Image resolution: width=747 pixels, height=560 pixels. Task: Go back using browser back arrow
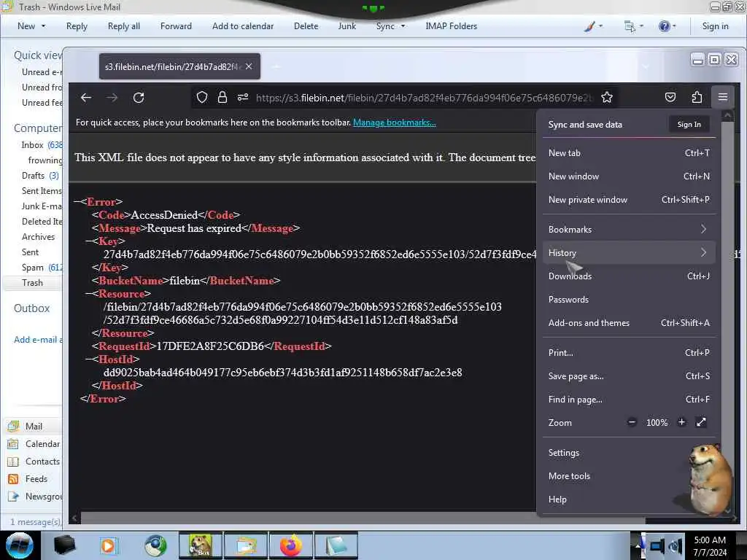(x=86, y=98)
